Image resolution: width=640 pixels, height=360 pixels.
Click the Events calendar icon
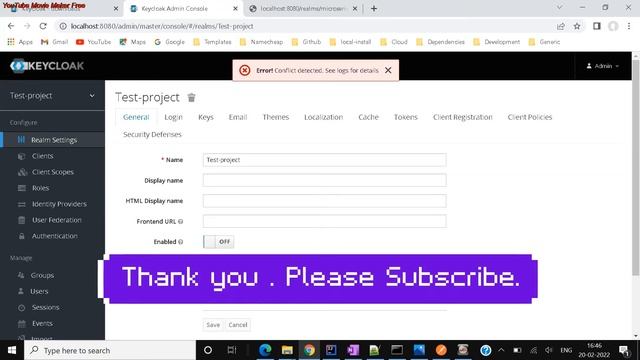(22, 324)
